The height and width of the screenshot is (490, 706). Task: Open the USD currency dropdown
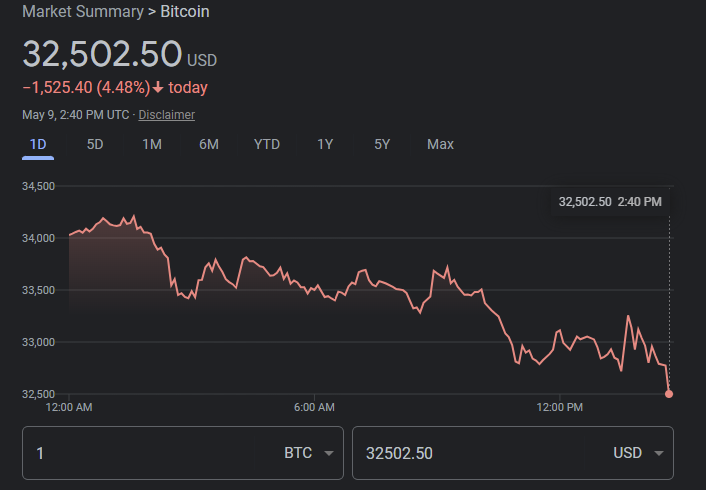click(638, 453)
